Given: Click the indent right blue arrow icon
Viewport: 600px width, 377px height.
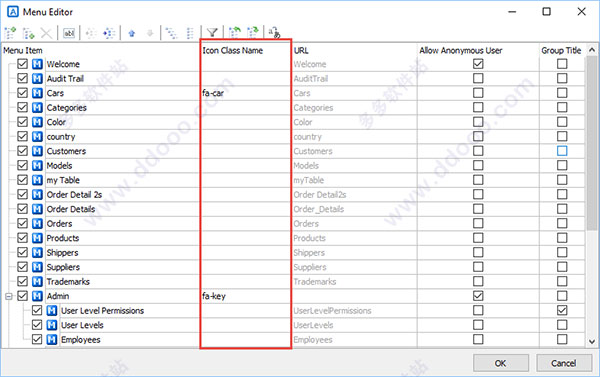Looking at the screenshot, I should click(x=109, y=33).
